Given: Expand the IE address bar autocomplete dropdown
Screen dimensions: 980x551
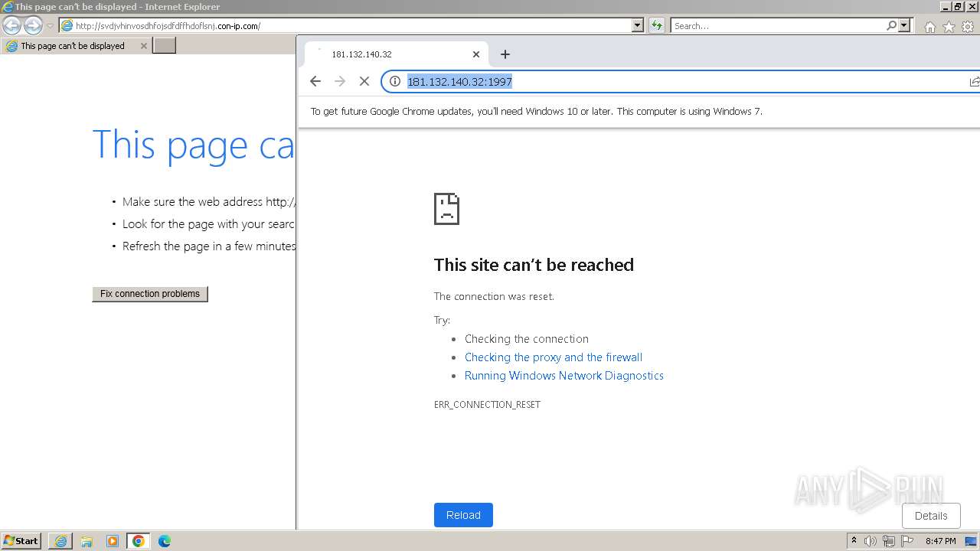Looking at the screenshot, I should click(x=638, y=25).
